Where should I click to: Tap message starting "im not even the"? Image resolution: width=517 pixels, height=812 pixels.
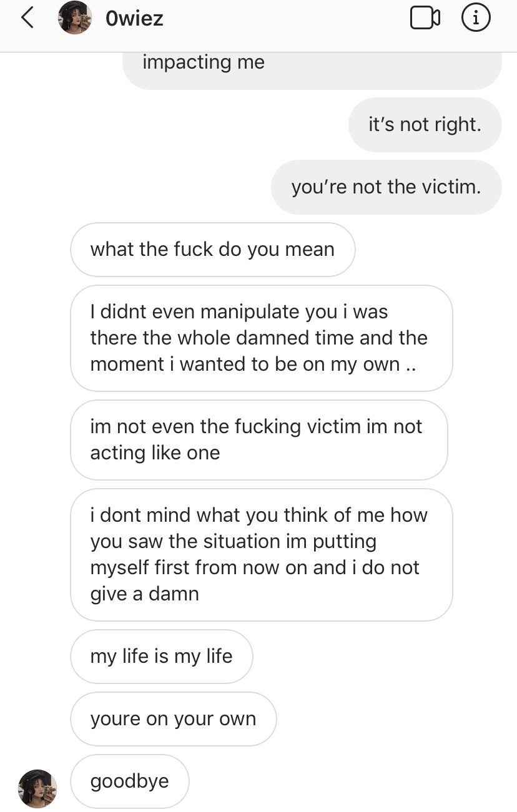coord(259,440)
